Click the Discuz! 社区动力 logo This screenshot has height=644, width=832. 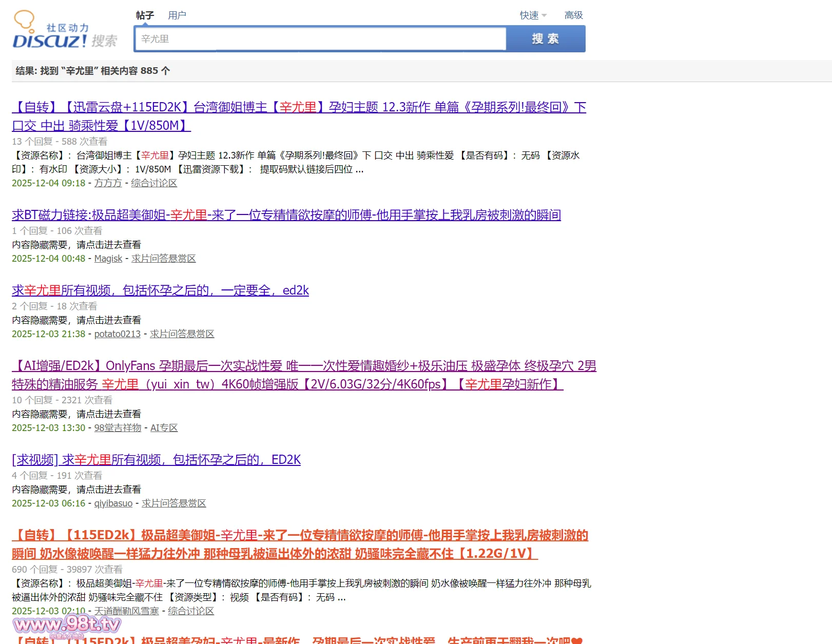click(64, 31)
